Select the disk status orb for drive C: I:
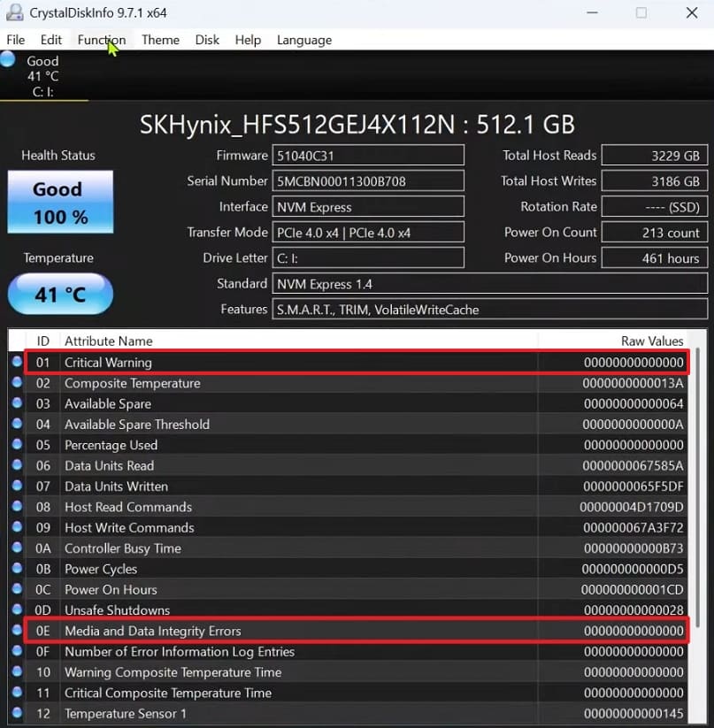 pyautogui.click(x=7, y=59)
